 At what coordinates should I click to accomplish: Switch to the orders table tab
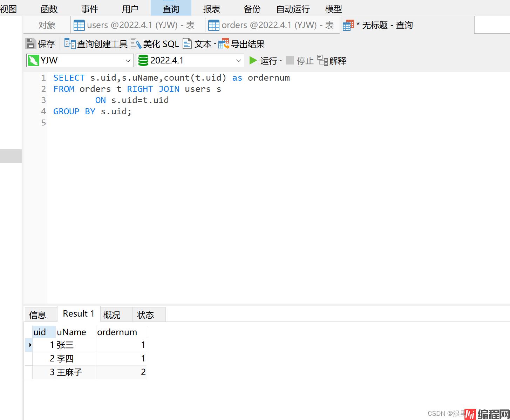pos(272,25)
